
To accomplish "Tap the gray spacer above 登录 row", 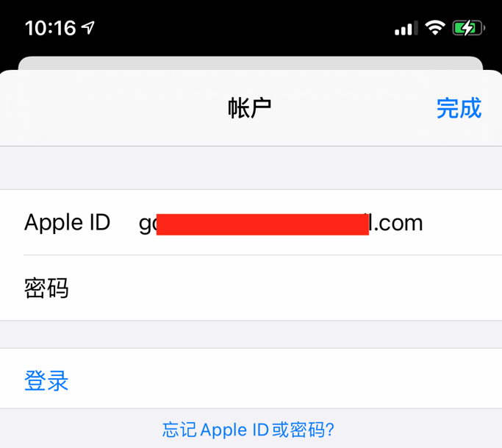I will point(251,334).
